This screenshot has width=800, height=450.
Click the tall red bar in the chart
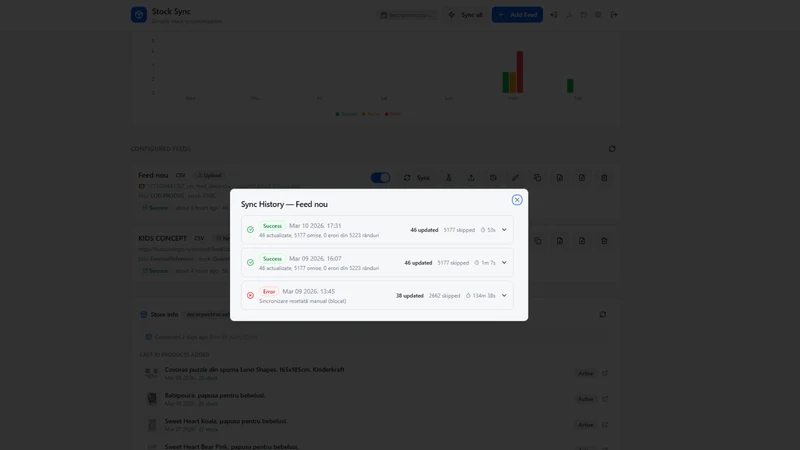point(520,72)
